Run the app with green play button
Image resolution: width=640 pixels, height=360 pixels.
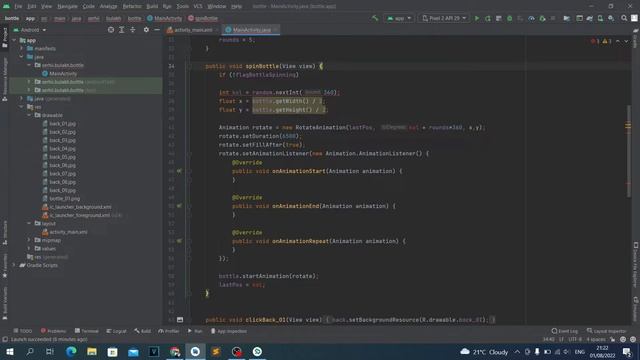(477, 18)
